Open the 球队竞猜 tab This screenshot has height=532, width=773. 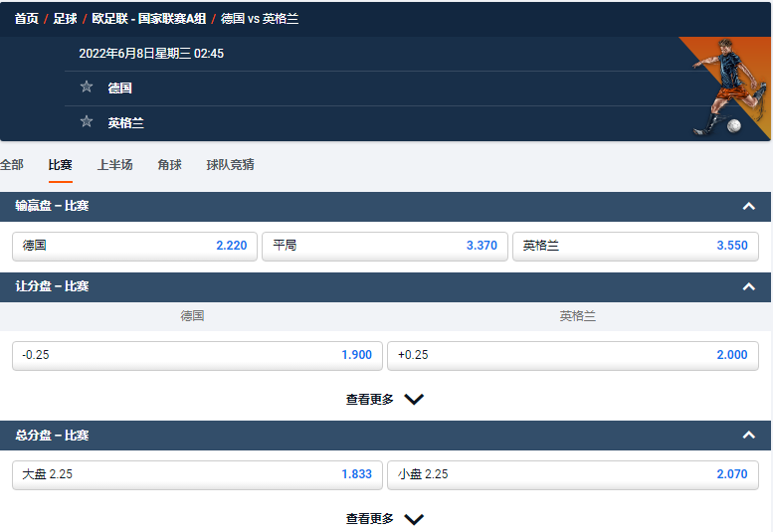point(230,165)
